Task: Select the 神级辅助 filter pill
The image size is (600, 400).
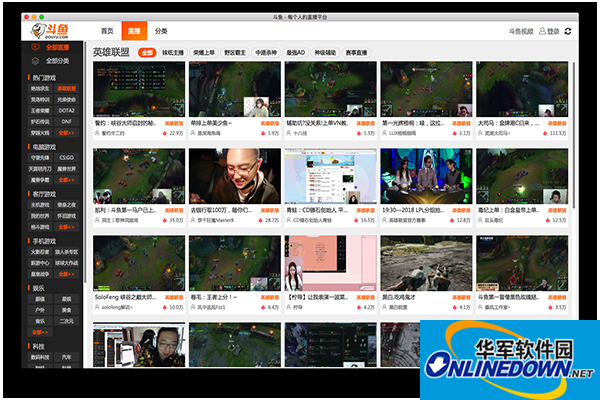Action: pyautogui.click(x=325, y=53)
